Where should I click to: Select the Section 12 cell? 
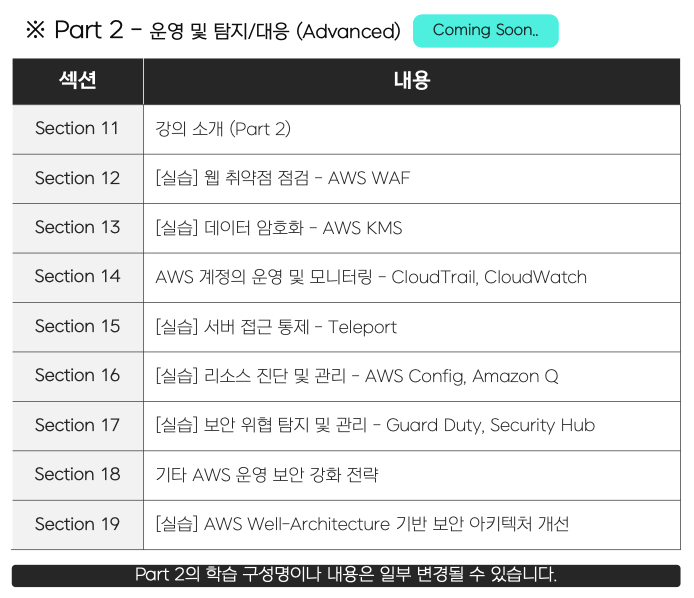click(x=77, y=178)
